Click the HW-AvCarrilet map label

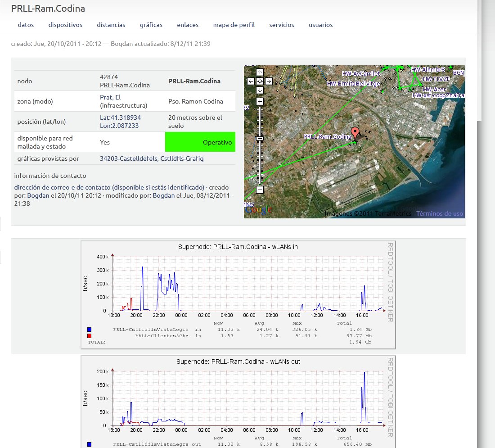click(361, 73)
